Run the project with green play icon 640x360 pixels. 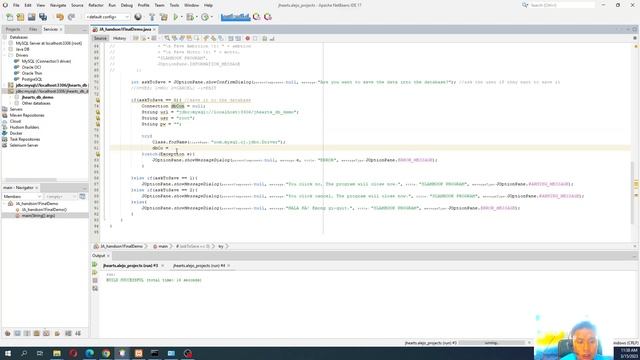pyautogui.click(x=176, y=17)
